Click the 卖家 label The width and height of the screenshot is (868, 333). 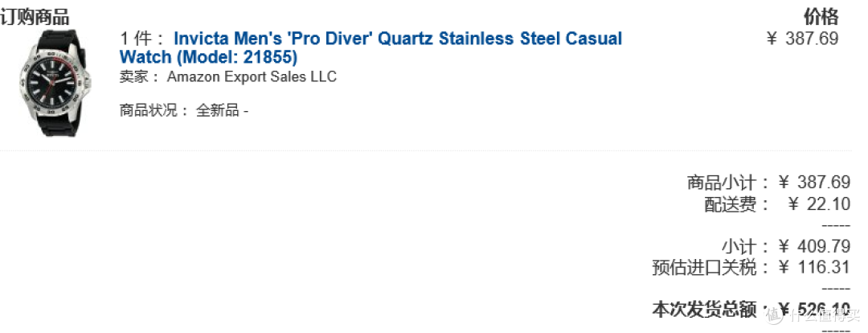[133, 76]
